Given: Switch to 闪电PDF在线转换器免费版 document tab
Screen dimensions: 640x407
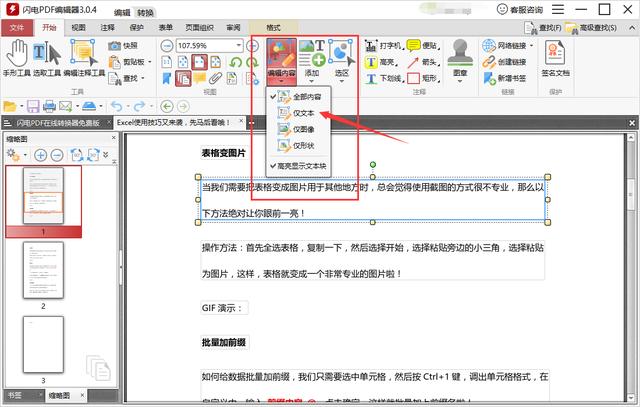Looking at the screenshot, I should (x=58, y=122).
